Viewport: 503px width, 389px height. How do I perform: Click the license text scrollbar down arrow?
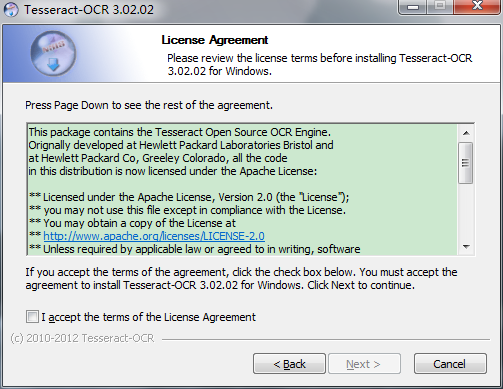466,247
